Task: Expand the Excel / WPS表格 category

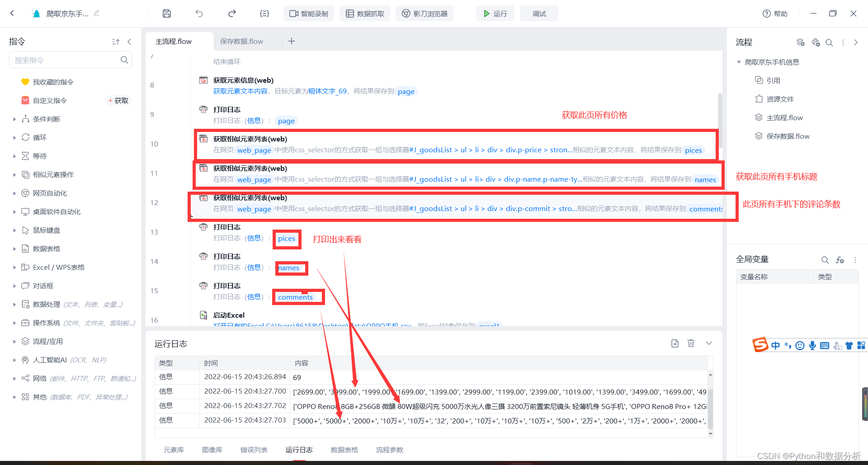Action: (x=14, y=267)
